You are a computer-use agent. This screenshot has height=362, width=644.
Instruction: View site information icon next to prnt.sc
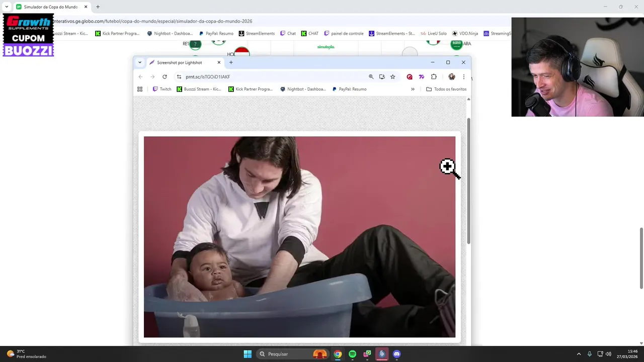(179, 77)
